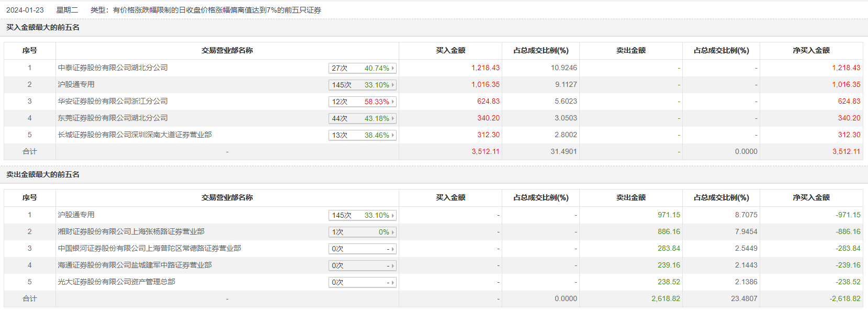Expand the 12次 58.33% stats box
This screenshot has width=868, height=311.
(x=362, y=102)
